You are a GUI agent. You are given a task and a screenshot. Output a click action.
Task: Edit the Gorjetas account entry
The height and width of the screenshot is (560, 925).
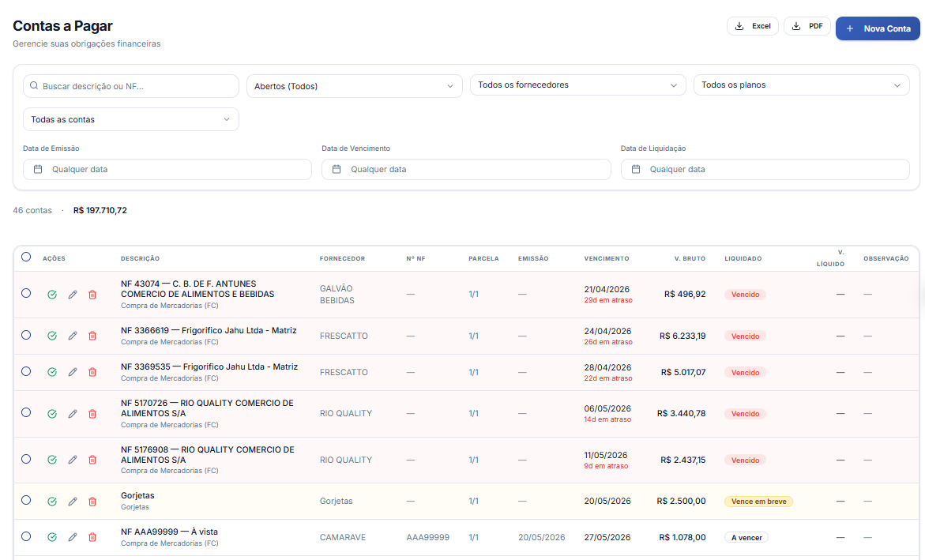73,502
